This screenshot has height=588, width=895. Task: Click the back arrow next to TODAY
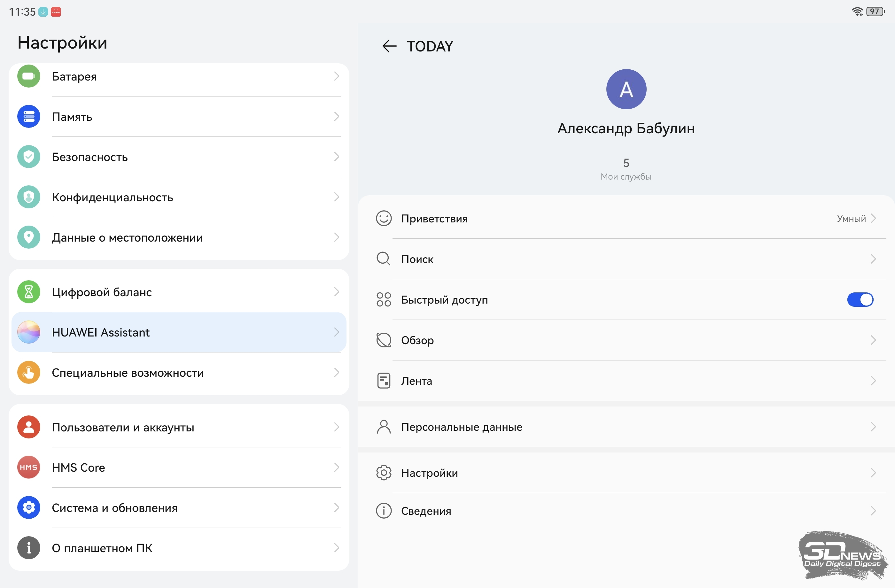[389, 46]
